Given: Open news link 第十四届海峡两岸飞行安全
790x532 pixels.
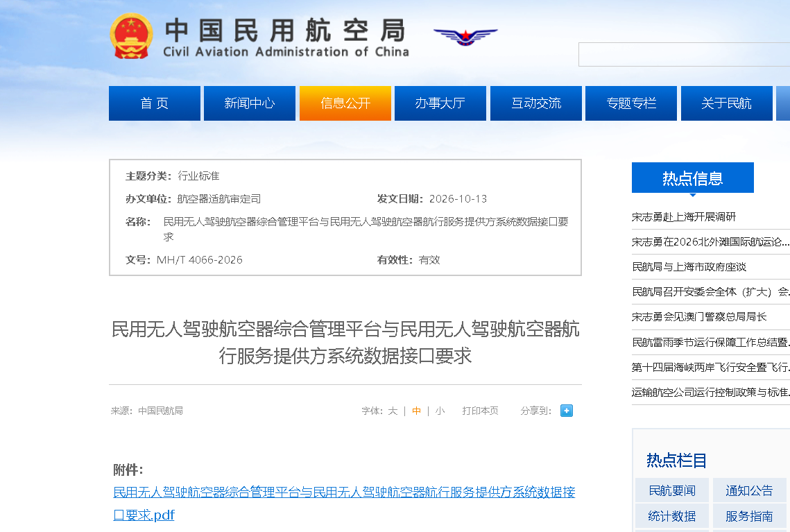Looking at the screenshot, I should point(710,367).
